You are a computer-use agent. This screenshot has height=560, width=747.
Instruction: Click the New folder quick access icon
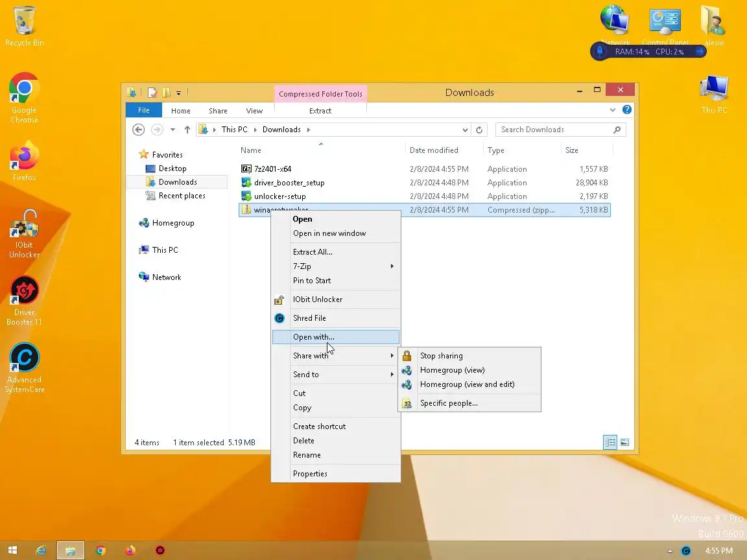click(166, 93)
